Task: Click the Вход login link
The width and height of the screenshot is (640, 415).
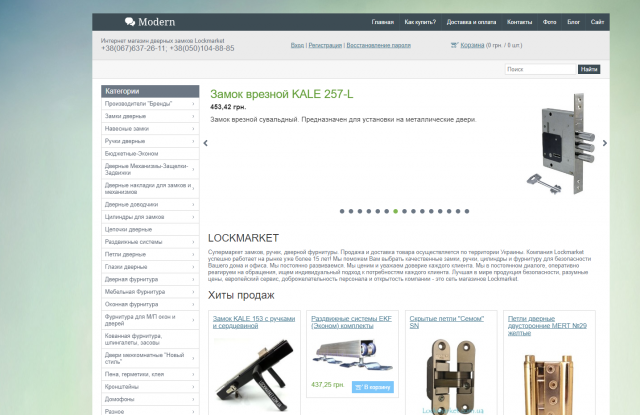Action: pyautogui.click(x=297, y=45)
